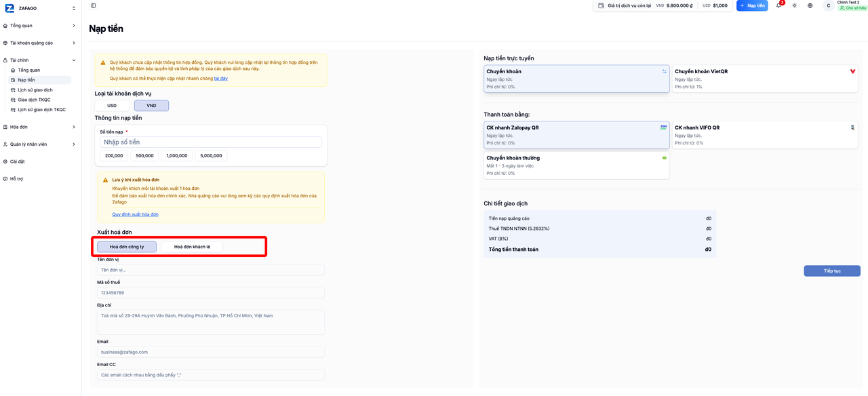Select Chuyển khoản VietQR method
Screen dimensions: 868x396
click(x=765, y=79)
